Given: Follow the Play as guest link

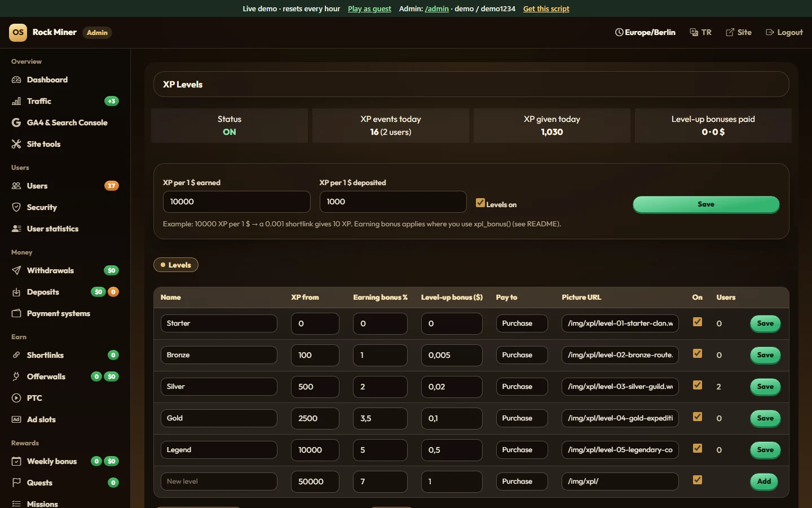Looking at the screenshot, I should 369,8.
